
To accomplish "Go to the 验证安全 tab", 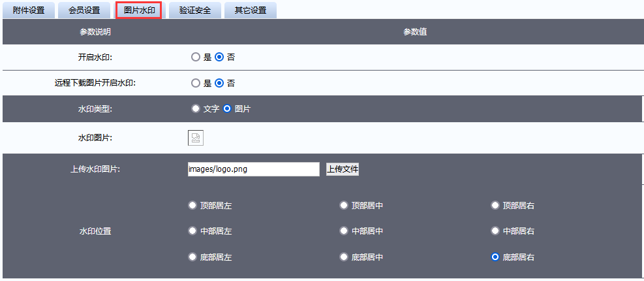I will [194, 10].
